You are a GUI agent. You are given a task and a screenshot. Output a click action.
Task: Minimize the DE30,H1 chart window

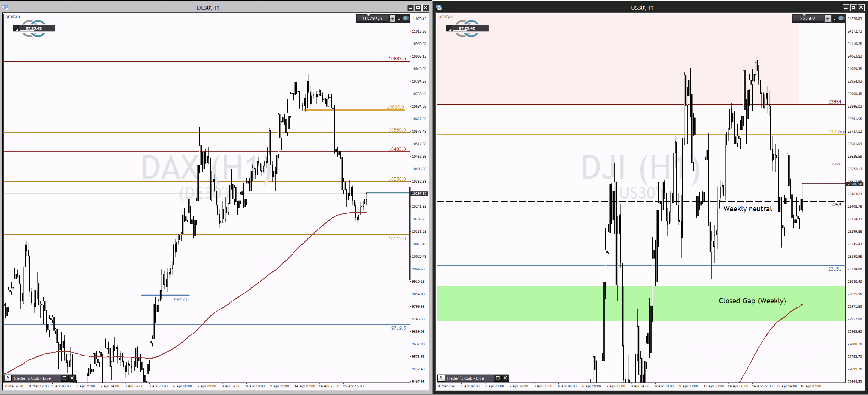[x=410, y=7]
